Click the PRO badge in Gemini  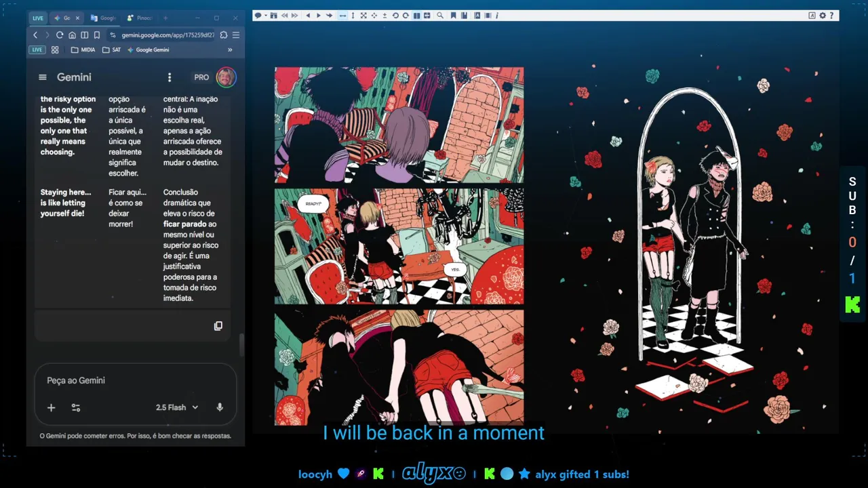[x=201, y=77]
